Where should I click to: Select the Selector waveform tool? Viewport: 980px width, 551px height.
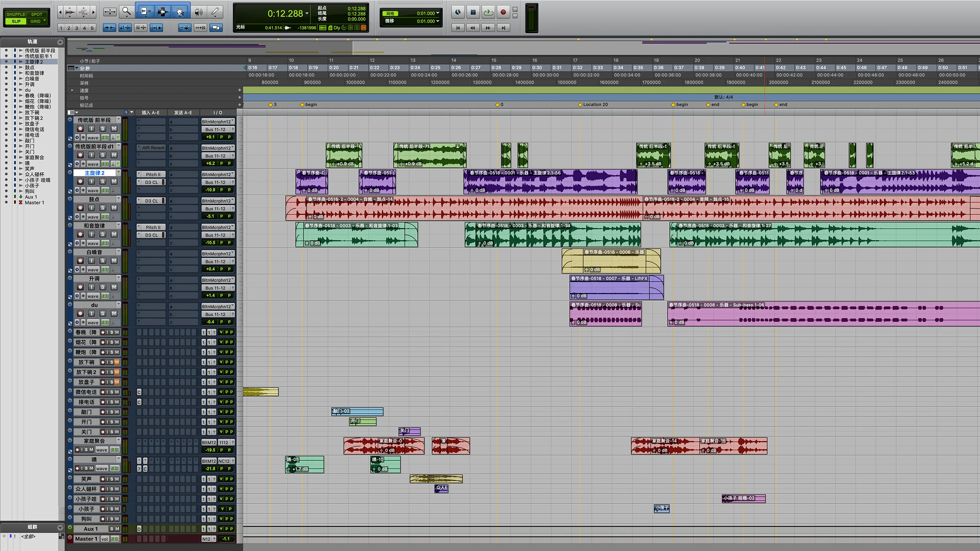point(163,12)
